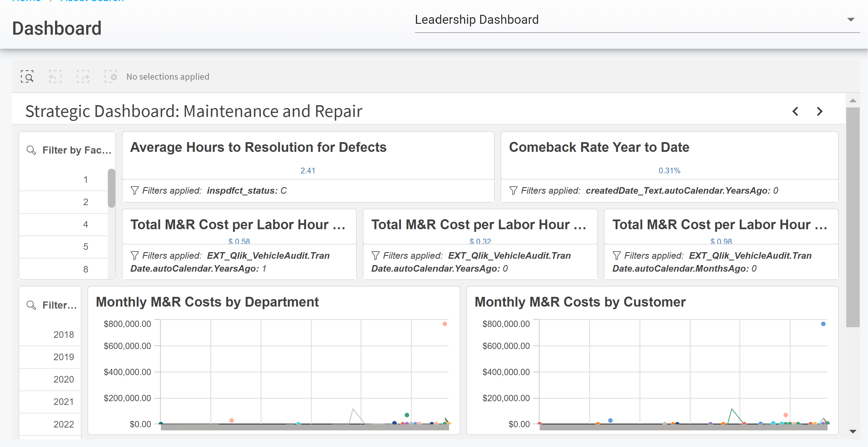Click the search icon in lower Filter panel

(31, 305)
